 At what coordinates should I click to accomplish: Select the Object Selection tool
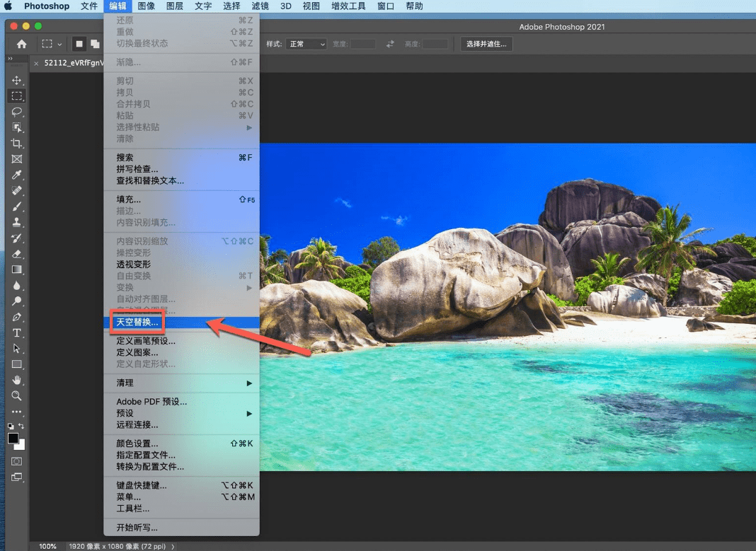pyautogui.click(x=16, y=127)
